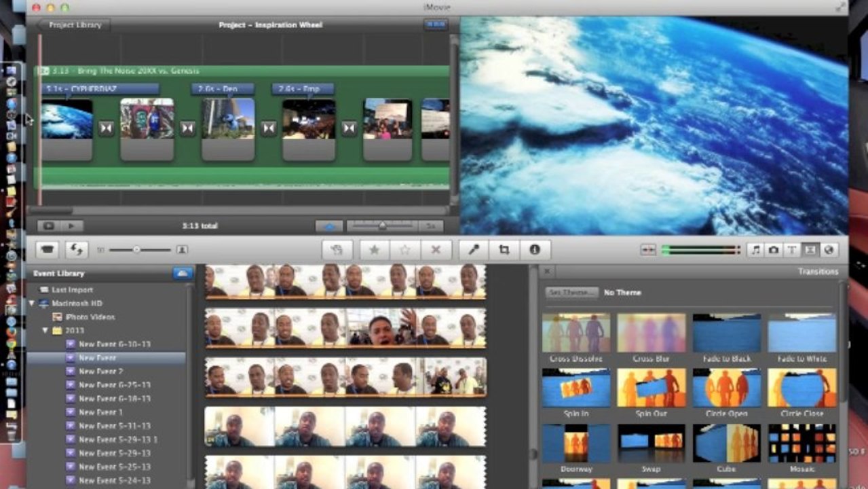Collapse the Macintosh HD tree item
The width and height of the screenshot is (868, 489).
click(32, 304)
